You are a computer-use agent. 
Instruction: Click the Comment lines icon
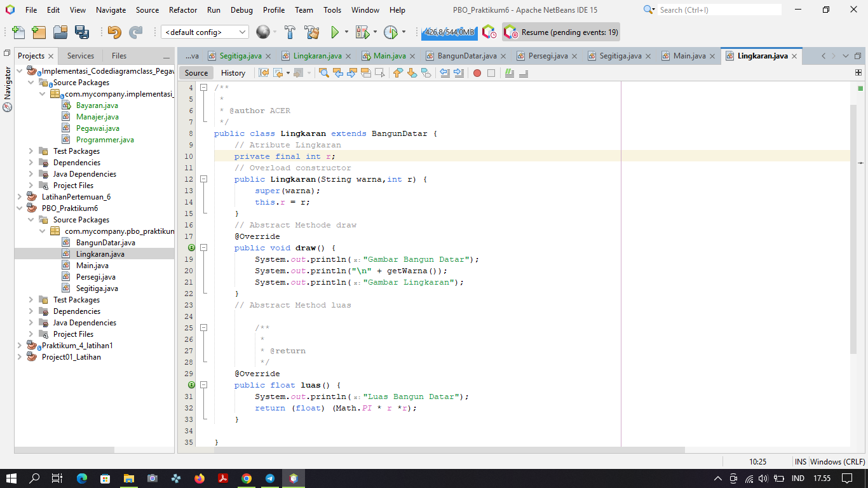tap(509, 73)
